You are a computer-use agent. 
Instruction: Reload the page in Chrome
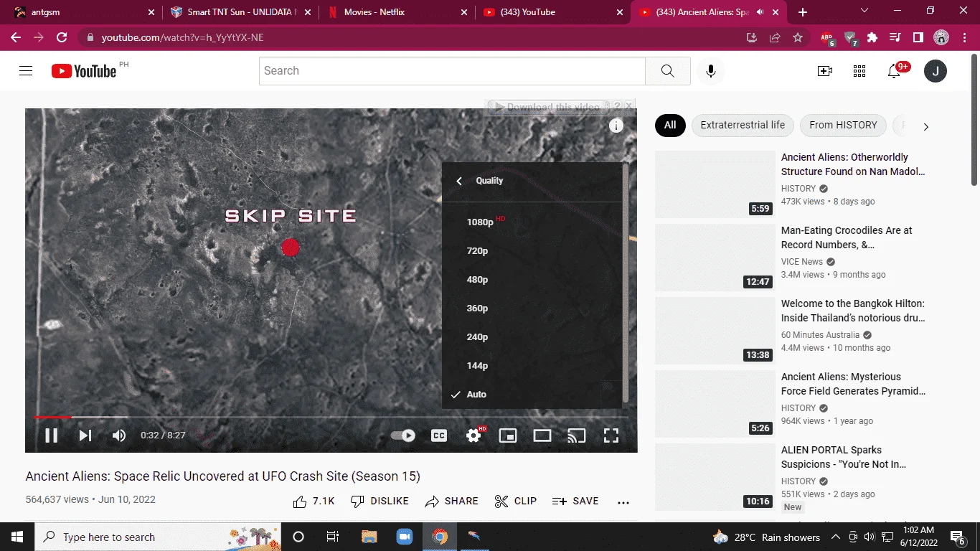[x=62, y=37]
